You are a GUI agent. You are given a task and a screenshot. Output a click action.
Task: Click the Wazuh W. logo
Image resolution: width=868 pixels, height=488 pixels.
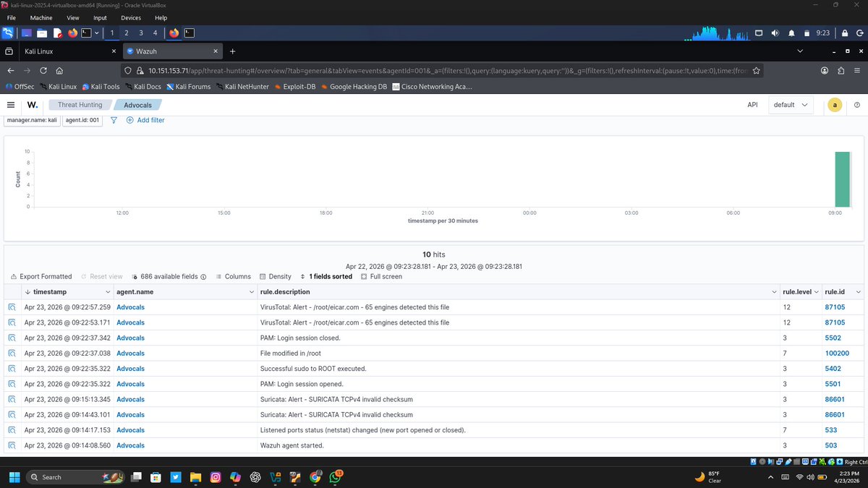click(33, 105)
